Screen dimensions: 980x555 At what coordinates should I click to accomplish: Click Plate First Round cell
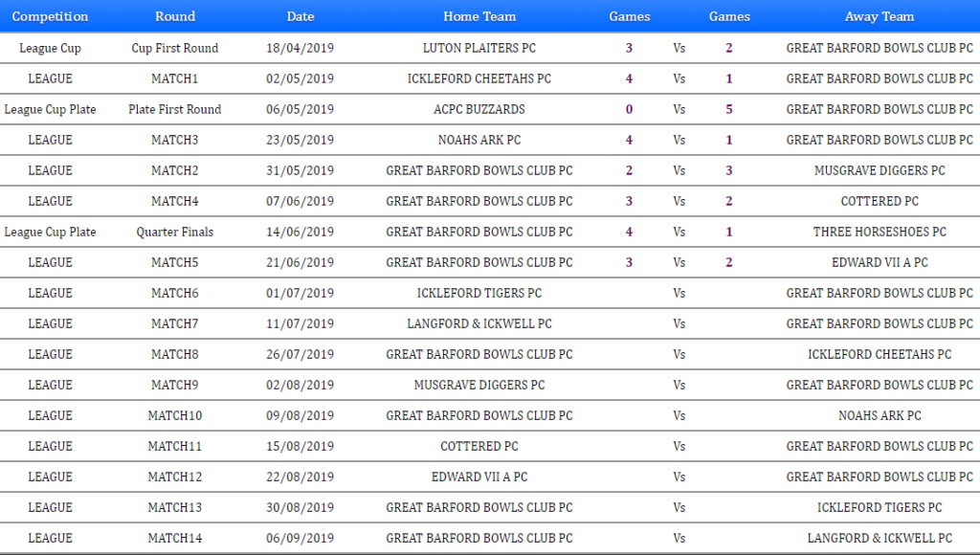point(175,109)
